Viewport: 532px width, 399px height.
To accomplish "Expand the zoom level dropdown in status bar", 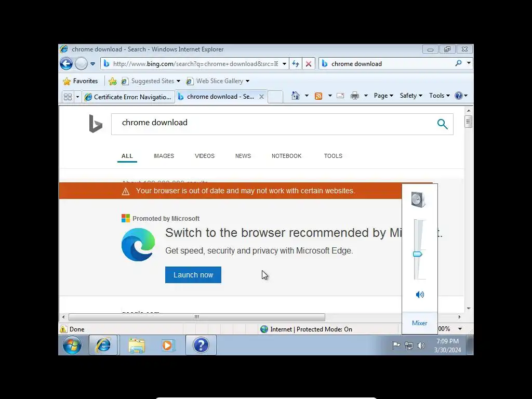I will pyautogui.click(x=460, y=329).
